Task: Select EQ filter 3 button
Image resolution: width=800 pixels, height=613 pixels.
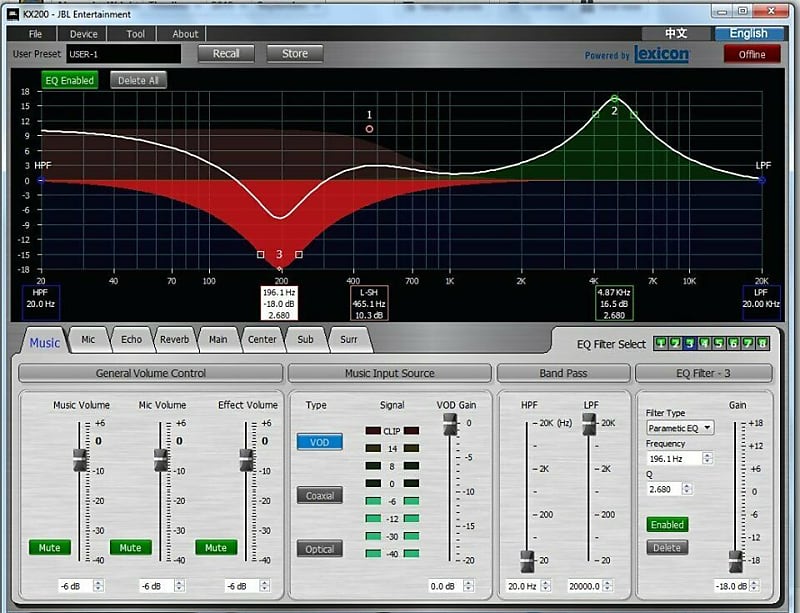Action: [x=690, y=344]
